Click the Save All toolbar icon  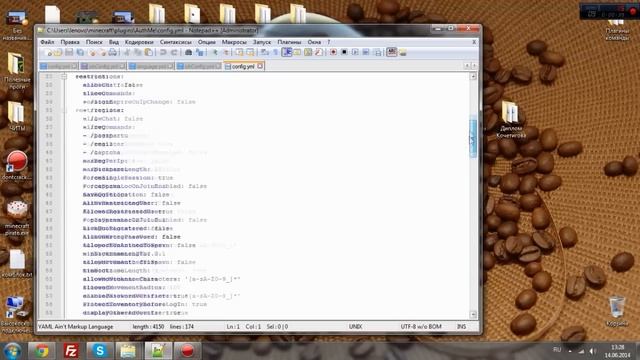80,52
